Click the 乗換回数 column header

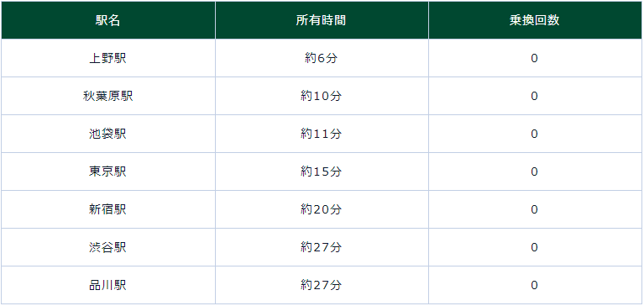(x=535, y=20)
